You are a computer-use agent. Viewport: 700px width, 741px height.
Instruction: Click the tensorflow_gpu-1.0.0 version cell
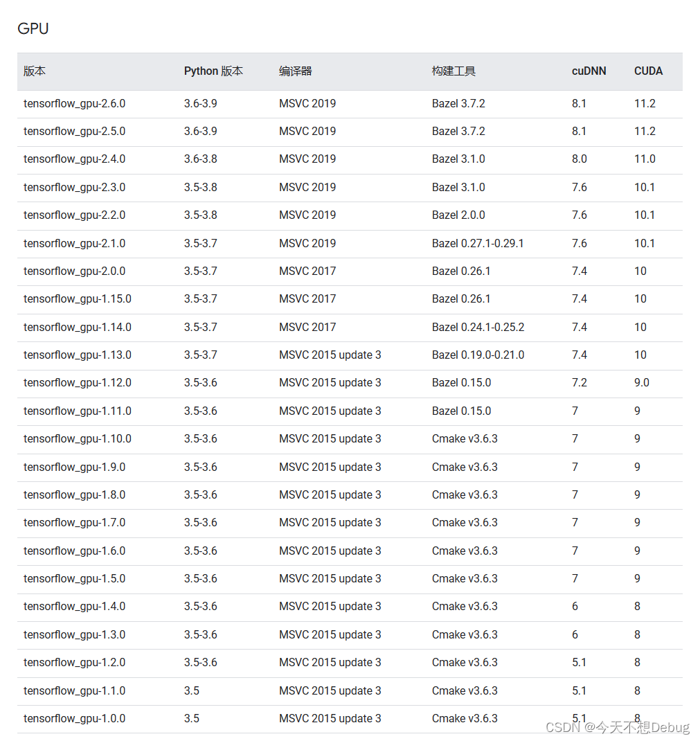[x=75, y=719]
